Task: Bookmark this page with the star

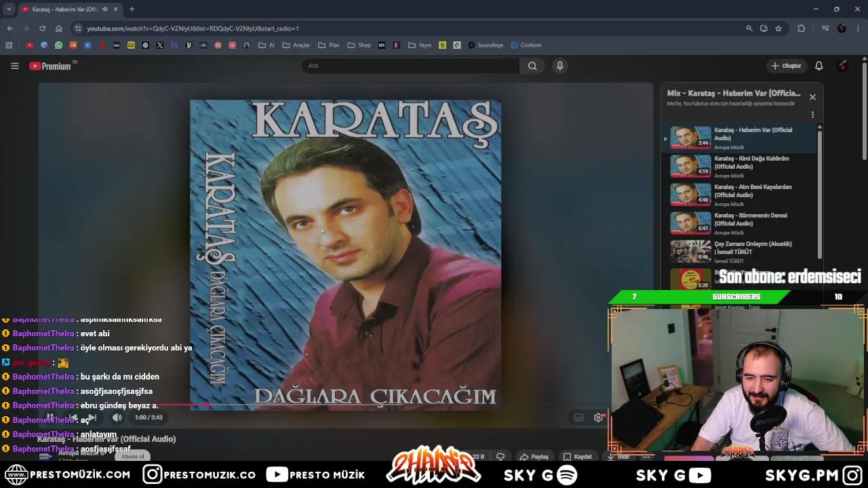Action: point(778,28)
